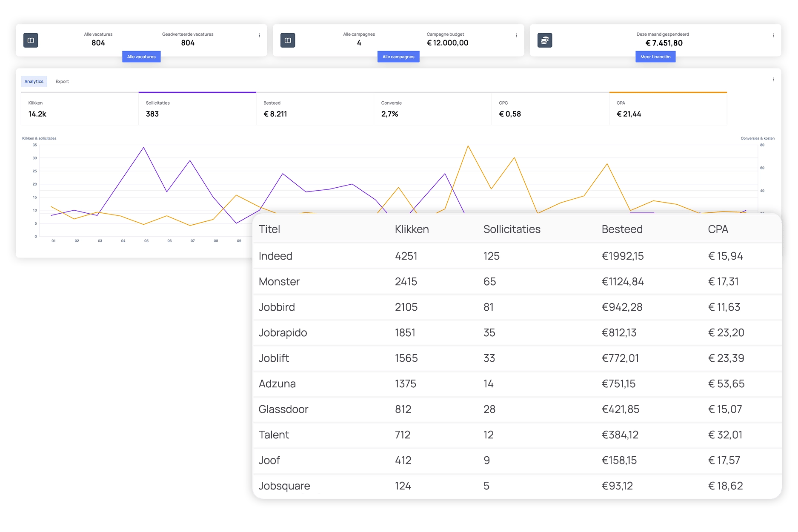Click the coins icon in spending card
Viewport: 798px width, 532px height.
545,40
